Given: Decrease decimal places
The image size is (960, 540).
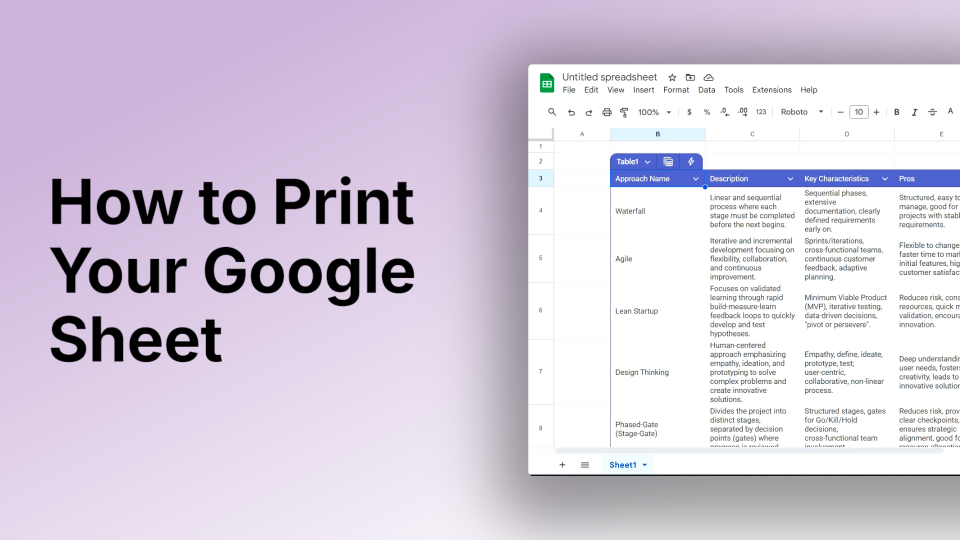Looking at the screenshot, I should pyautogui.click(x=724, y=112).
